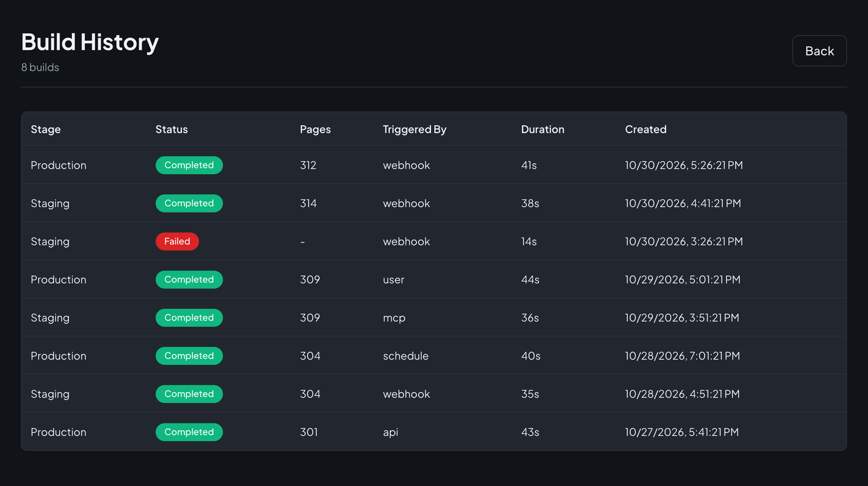Click Production stage of the api-triggered build
Viewport: 868px width, 486px height.
(x=58, y=432)
